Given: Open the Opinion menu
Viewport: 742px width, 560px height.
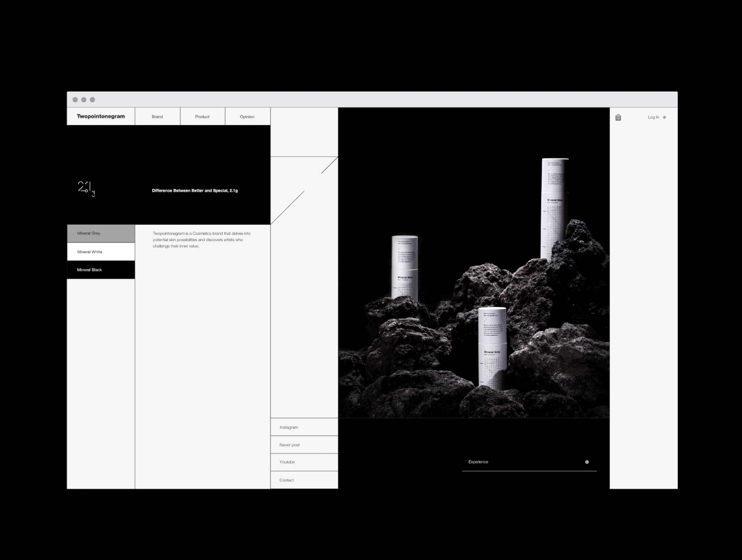Looking at the screenshot, I should pyautogui.click(x=247, y=117).
